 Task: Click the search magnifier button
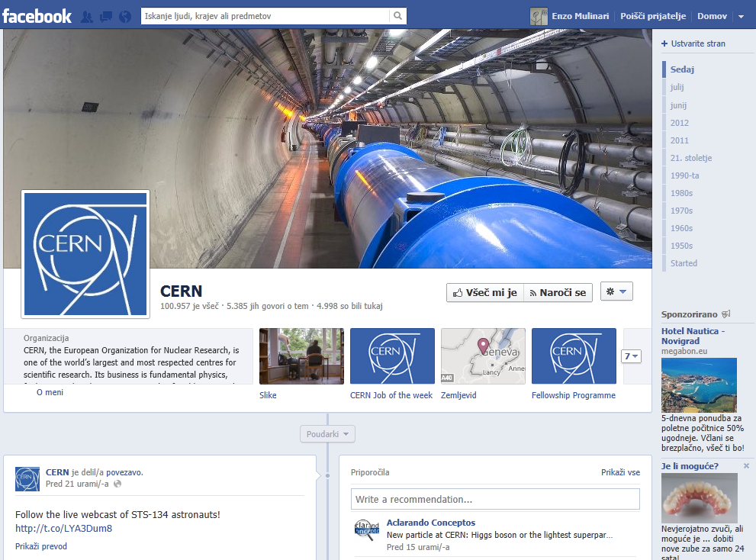[x=397, y=16]
